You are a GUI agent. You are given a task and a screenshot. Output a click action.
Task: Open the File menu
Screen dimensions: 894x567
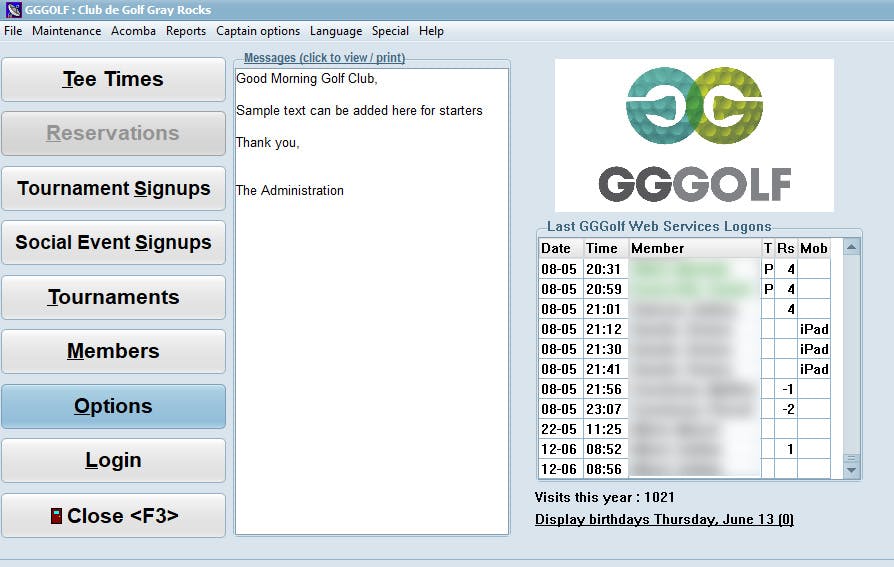[13, 31]
